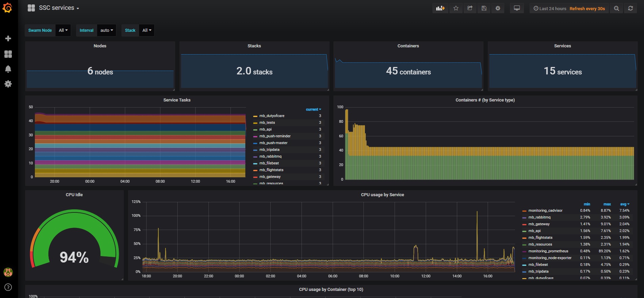644x298 pixels.
Task: Click the Add panel icon
Action: pos(440,8)
